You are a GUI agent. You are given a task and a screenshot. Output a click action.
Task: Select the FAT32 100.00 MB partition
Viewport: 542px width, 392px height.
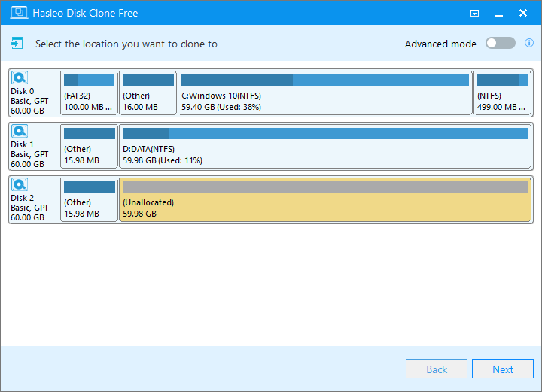pyautogui.click(x=89, y=93)
